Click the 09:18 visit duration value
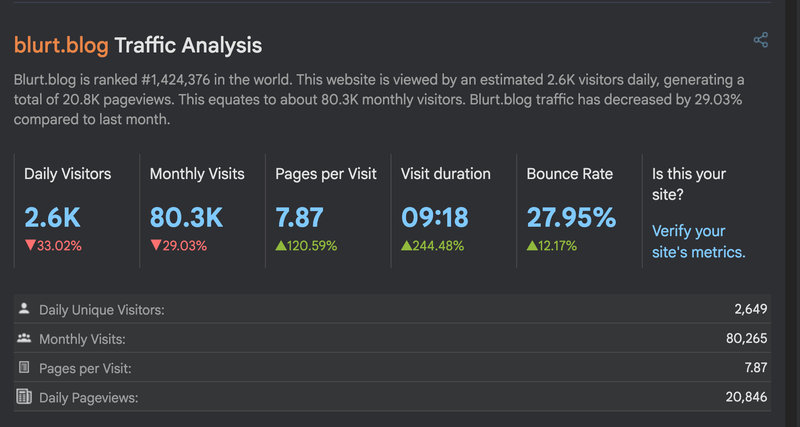The width and height of the screenshot is (800, 427). click(x=435, y=217)
